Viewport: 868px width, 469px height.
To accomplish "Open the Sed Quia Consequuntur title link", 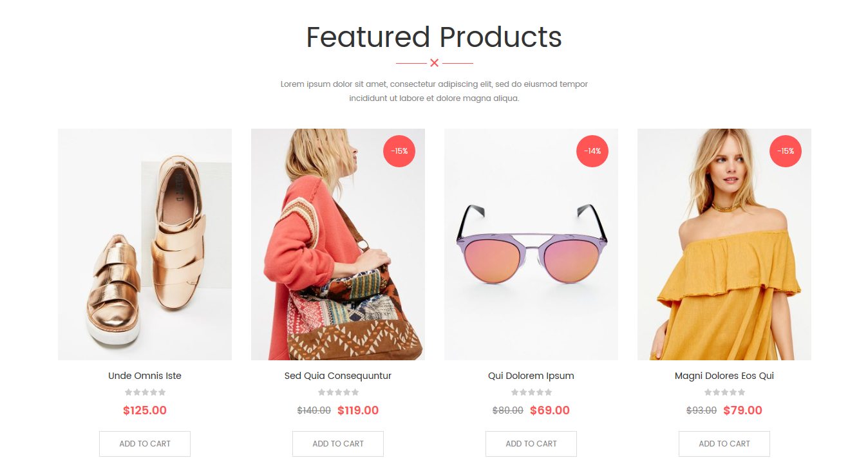I will pyautogui.click(x=338, y=376).
